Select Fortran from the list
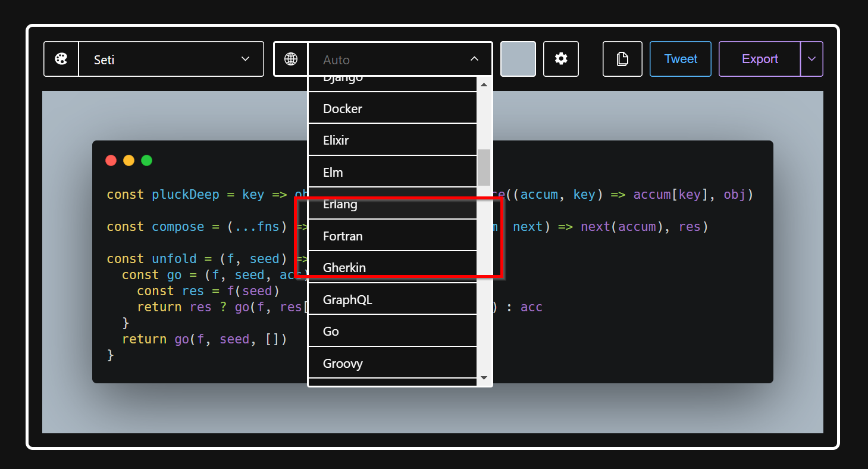This screenshot has width=868, height=469. click(x=393, y=236)
